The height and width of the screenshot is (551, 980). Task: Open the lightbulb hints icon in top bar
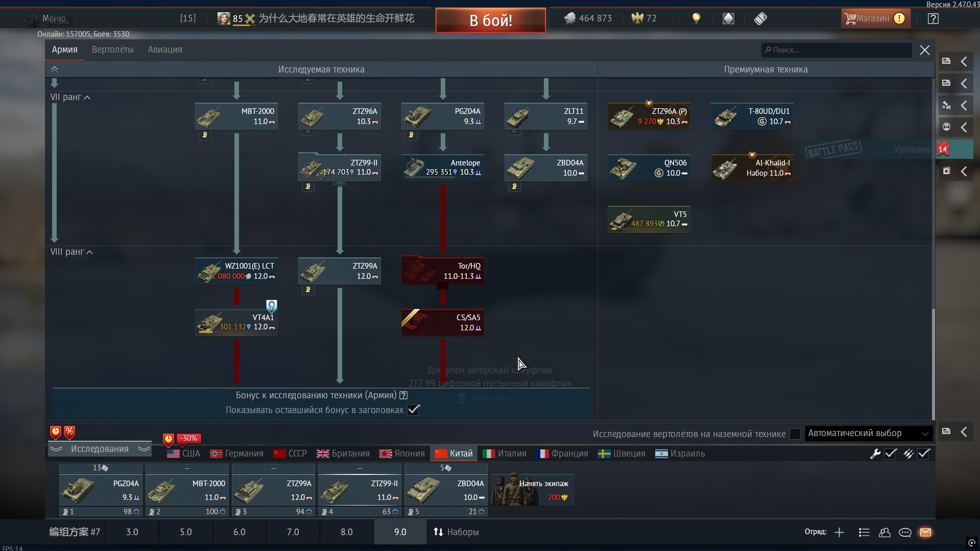tap(696, 18)
